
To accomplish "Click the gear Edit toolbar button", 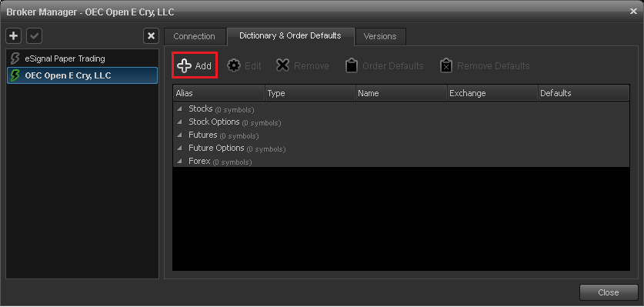I will click(244, 65).
